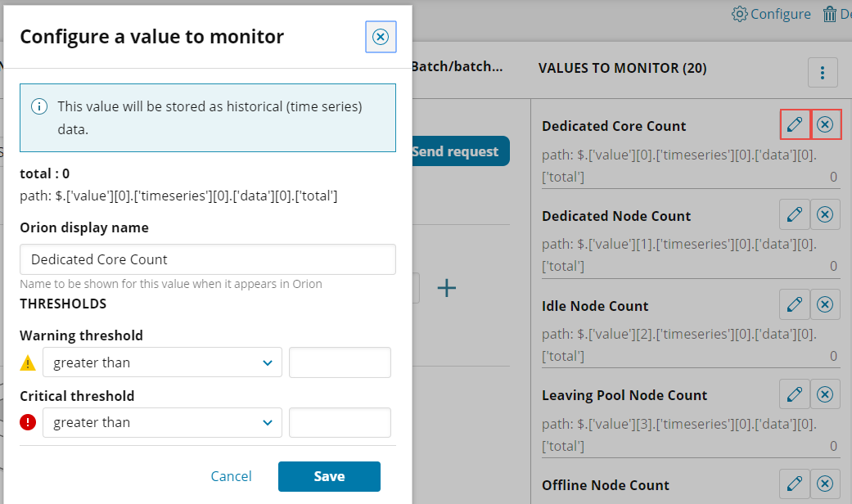The width and height of the screenshot is (852, 504).
Task: Remove the Dedicated Core Count value
Action: (826, 124)
